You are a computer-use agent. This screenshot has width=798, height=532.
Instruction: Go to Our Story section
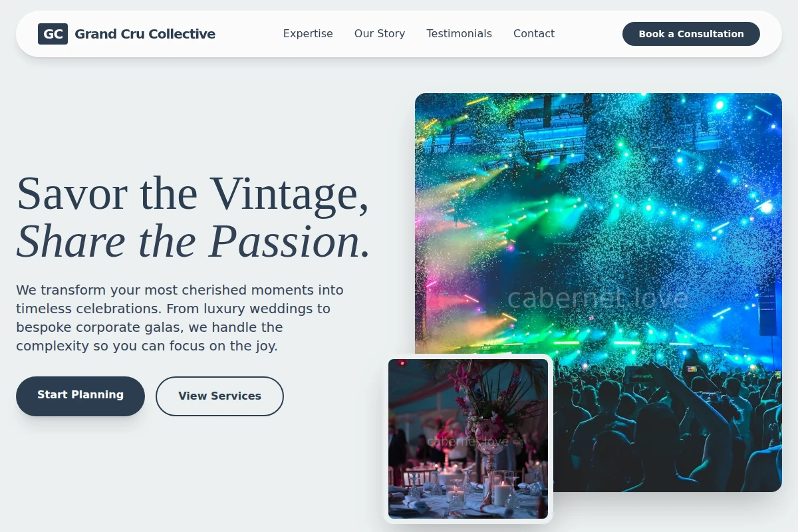point(380,33)
